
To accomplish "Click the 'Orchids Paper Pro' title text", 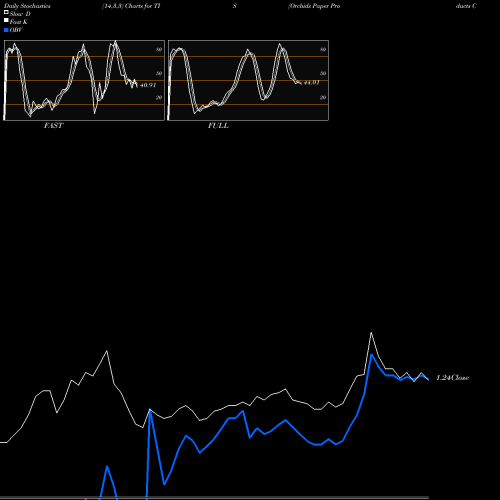I will (x=314, y=6).
